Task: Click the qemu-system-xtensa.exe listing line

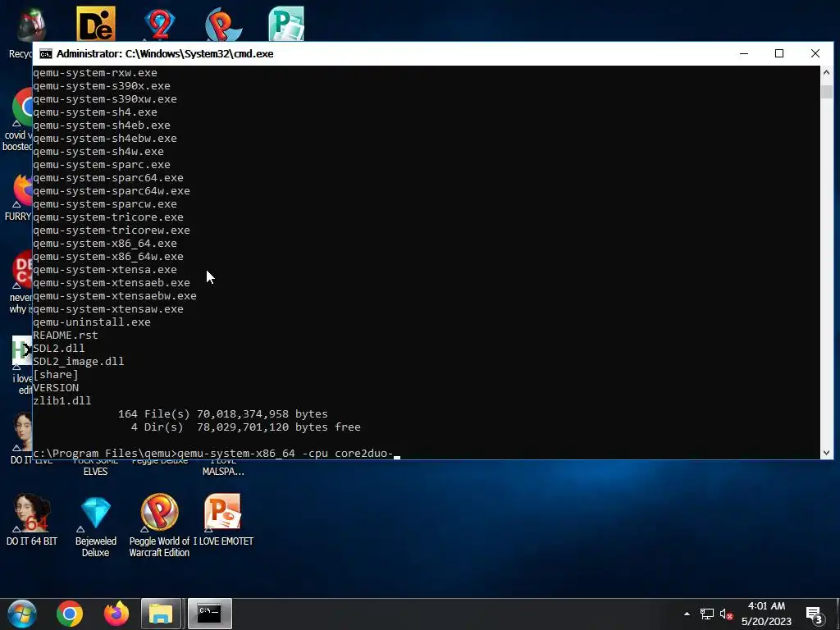Action: click(105, 269)
